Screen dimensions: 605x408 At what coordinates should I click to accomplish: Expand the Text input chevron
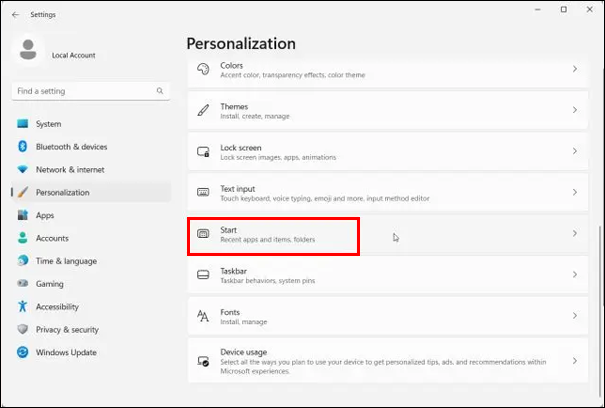574,192
